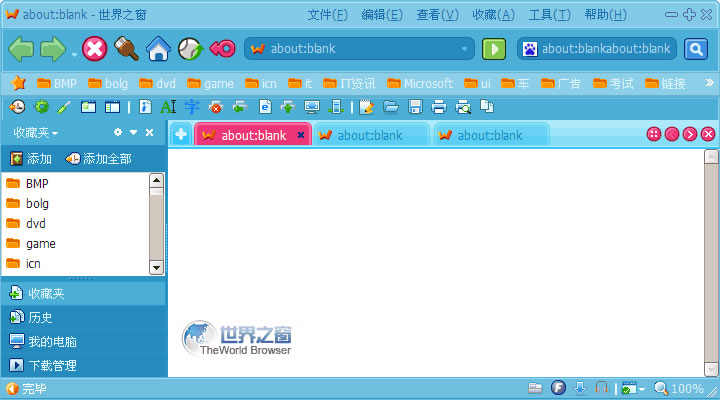Close the favorites sidebar panel
720x400 pixels.
(x=149, y=132)
